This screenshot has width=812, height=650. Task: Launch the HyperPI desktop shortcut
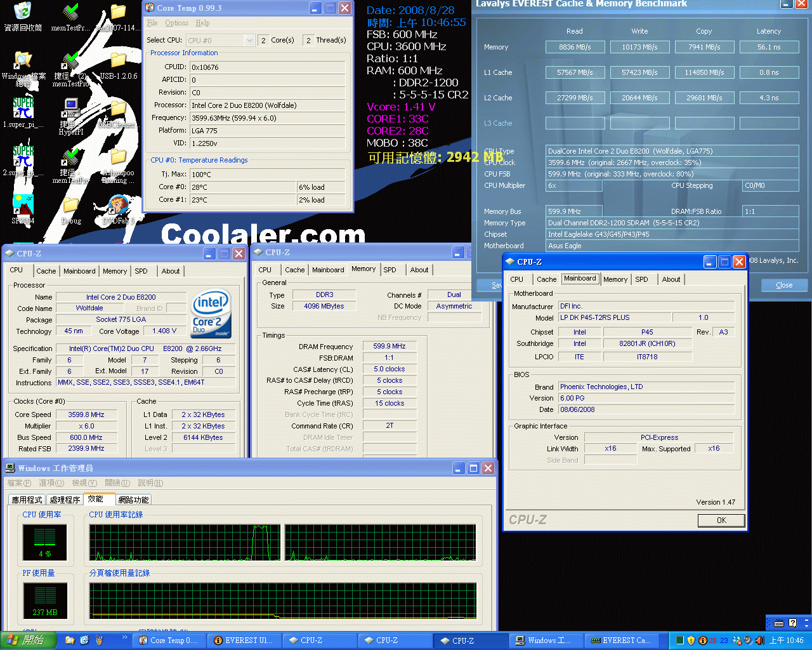coord(70,117)
